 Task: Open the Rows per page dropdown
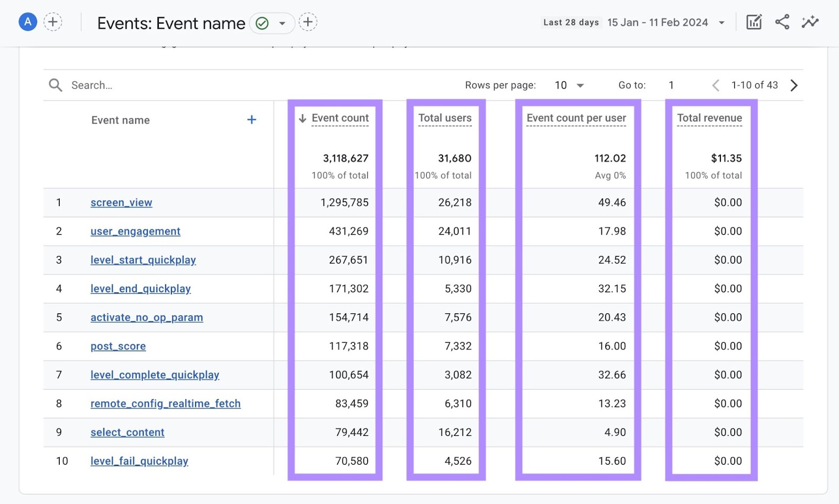click(568, 85)
